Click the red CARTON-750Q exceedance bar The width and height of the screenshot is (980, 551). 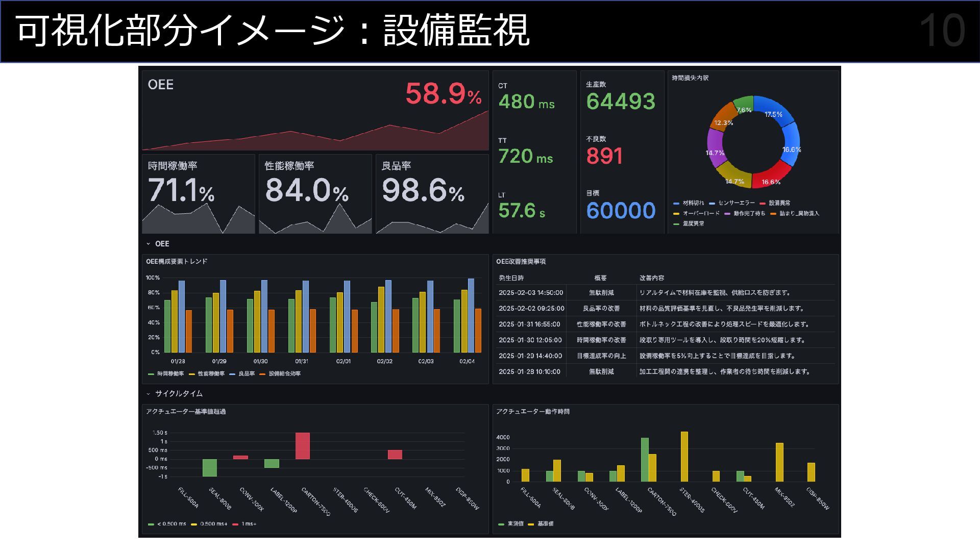[x=302, y=445]
